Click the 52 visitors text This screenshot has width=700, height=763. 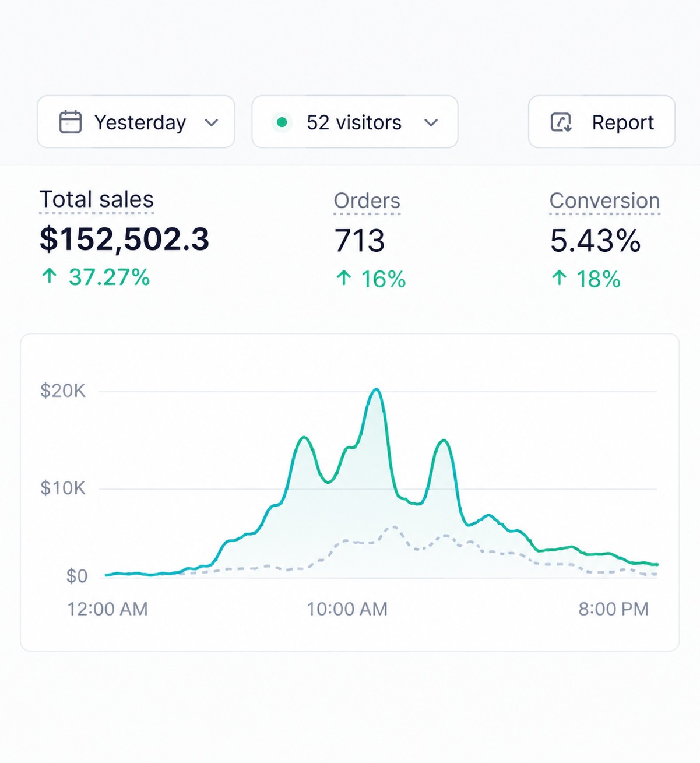(x=354, y=122)
